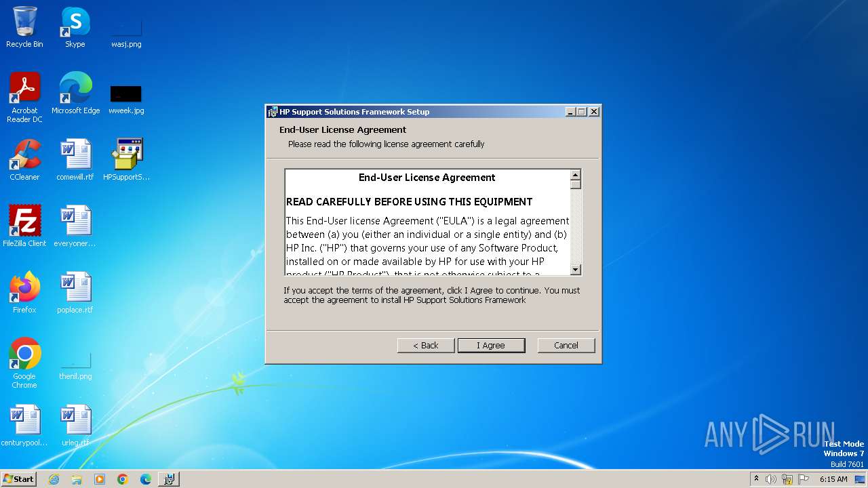
Task: Click the taskbar clock showing 6:15 AM
Action: coord(833,479)
